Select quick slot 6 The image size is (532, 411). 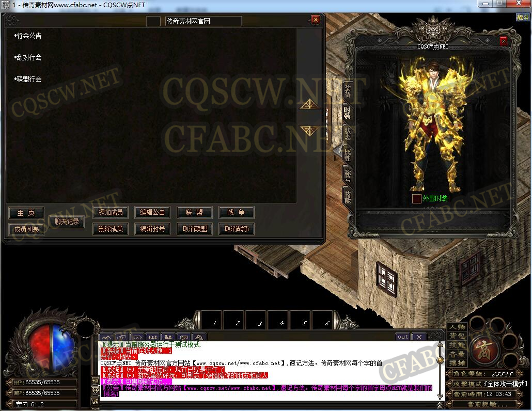coord(323,320)
